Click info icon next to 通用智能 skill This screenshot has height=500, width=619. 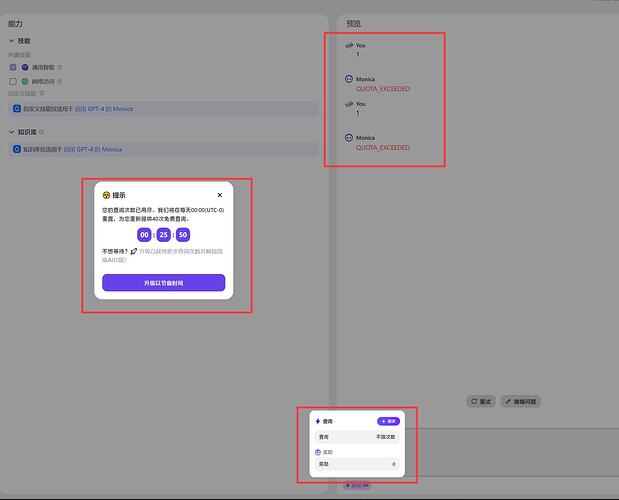tap(60, 67)
